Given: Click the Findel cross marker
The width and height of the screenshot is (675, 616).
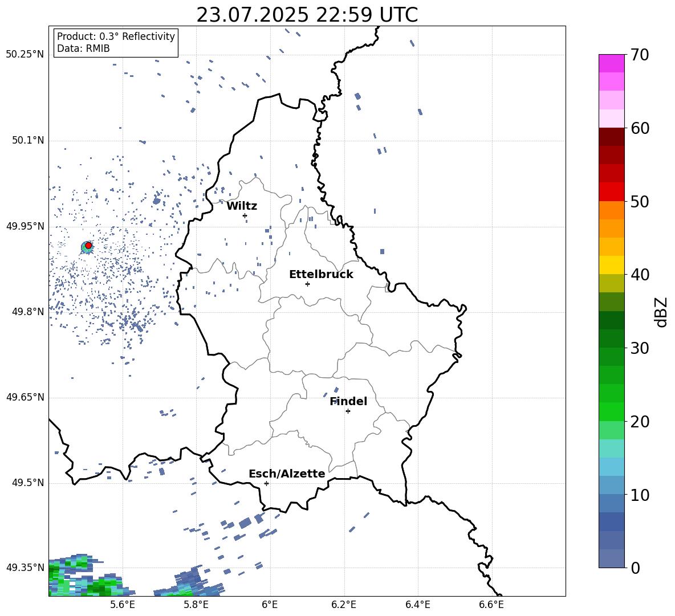Looking at the screenshot, I should point(348,411).
